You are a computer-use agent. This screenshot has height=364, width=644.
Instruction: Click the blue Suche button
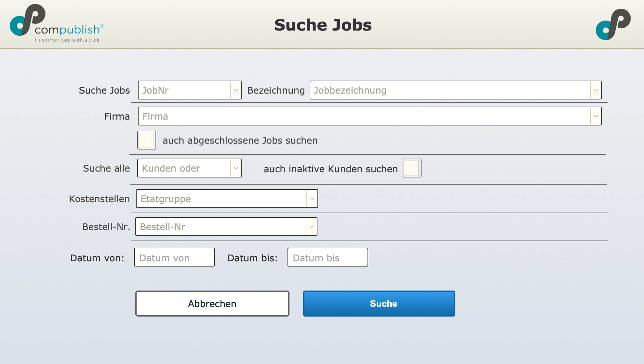pyautogui.click(x=379, y=304)
